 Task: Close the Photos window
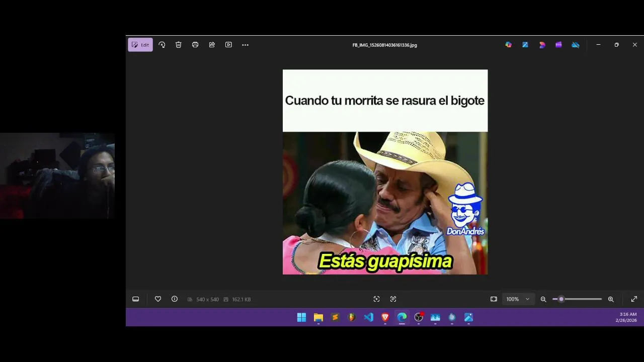click(634, 45)
